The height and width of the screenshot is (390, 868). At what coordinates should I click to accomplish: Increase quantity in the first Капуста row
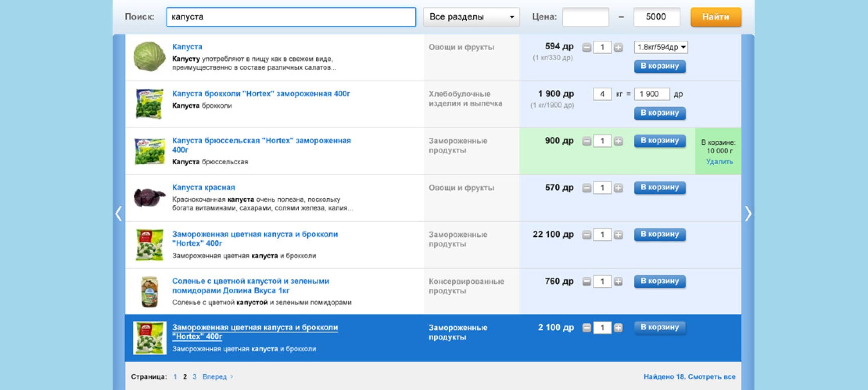(618, 48)
